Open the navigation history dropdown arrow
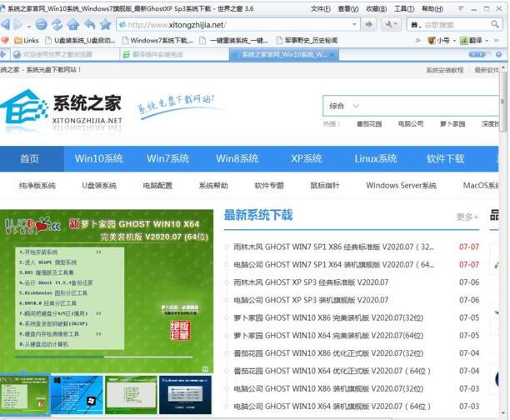The width and height of the screenshot is (510, 420). tap(29, 26)
